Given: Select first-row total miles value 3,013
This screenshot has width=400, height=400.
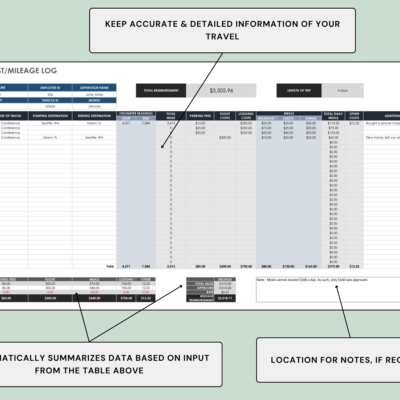Looking at the screenshot, I should (x=171, y=123).
